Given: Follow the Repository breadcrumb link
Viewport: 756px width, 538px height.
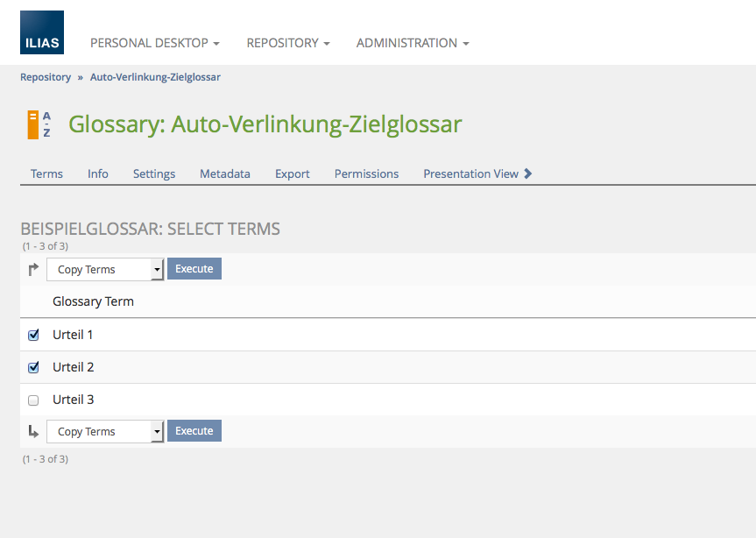Looking at the screenshot, I should (46, 77).
